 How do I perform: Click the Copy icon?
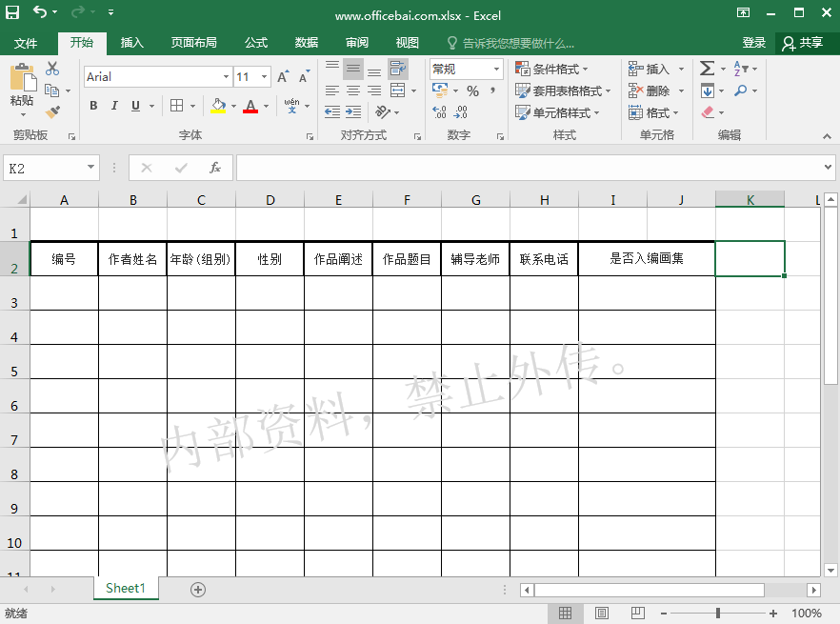click(52, 91)
